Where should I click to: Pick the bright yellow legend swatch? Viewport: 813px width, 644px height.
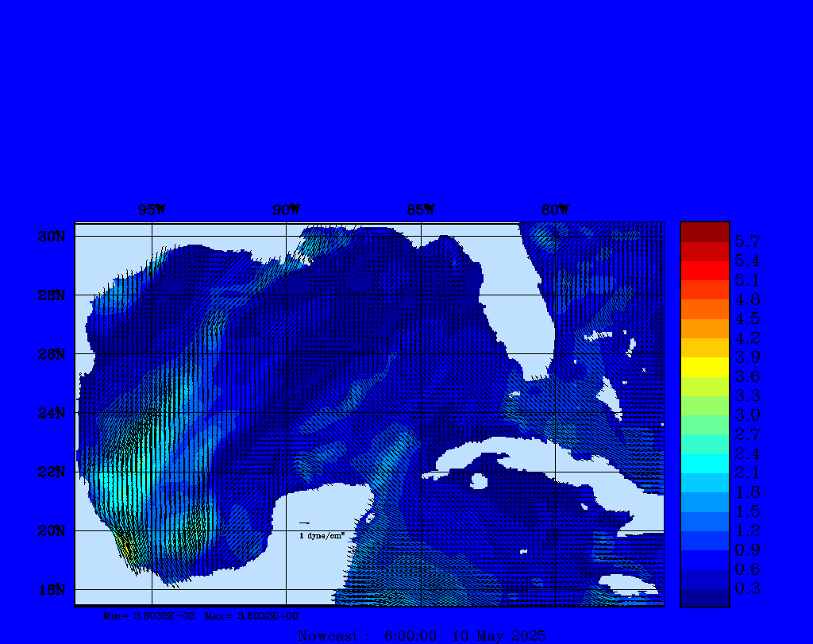[704, 367]
